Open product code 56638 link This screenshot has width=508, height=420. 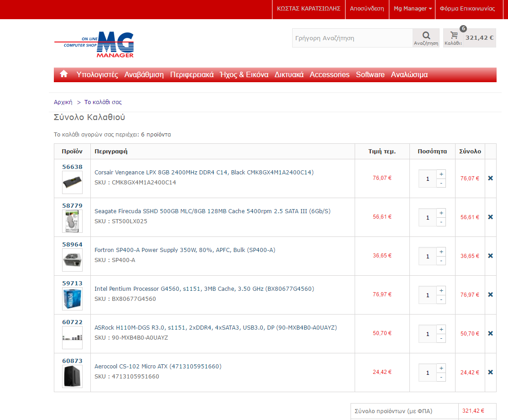click(72, 167)
